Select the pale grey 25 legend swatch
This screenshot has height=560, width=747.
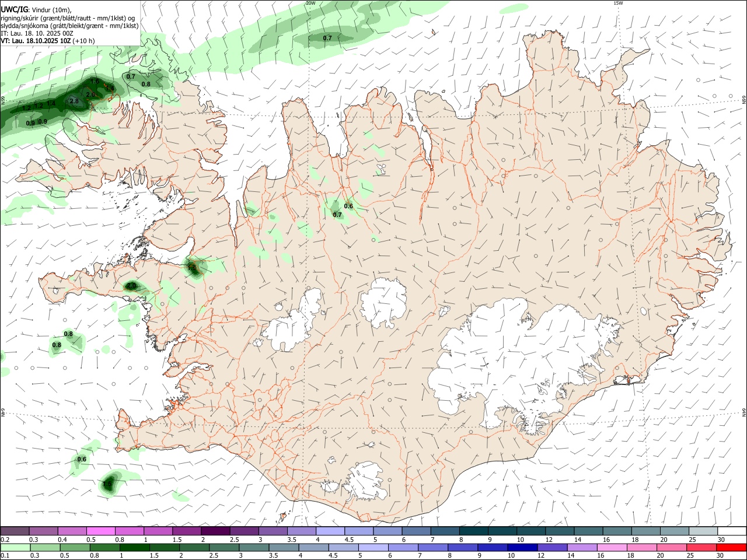tap(704, 531)
